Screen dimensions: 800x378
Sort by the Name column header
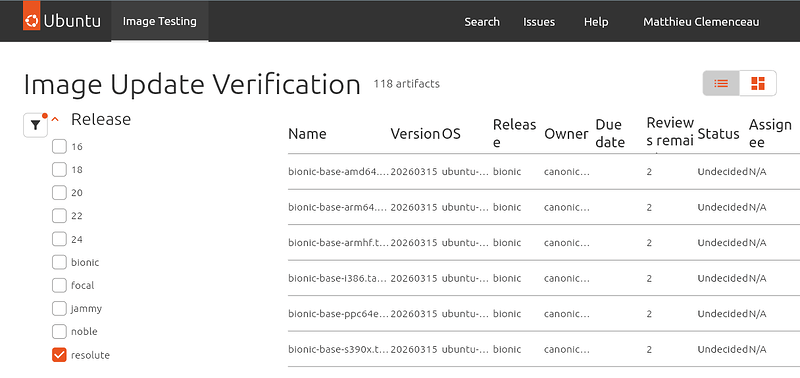click(307, 134)
